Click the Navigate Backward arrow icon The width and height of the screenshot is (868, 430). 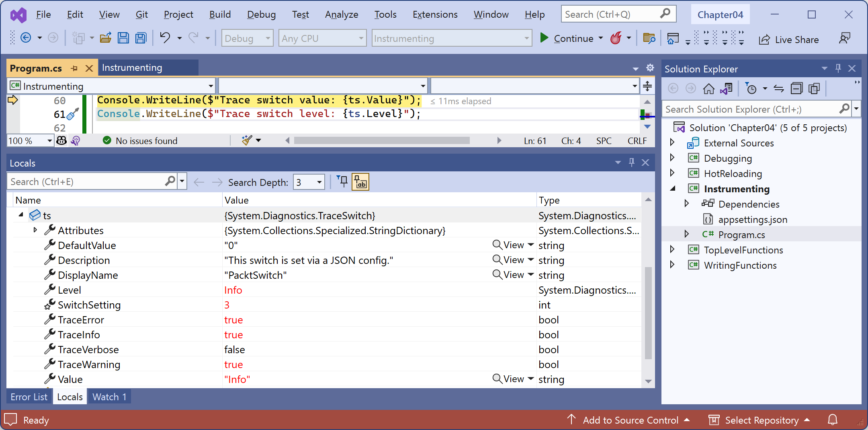[26, 38]
